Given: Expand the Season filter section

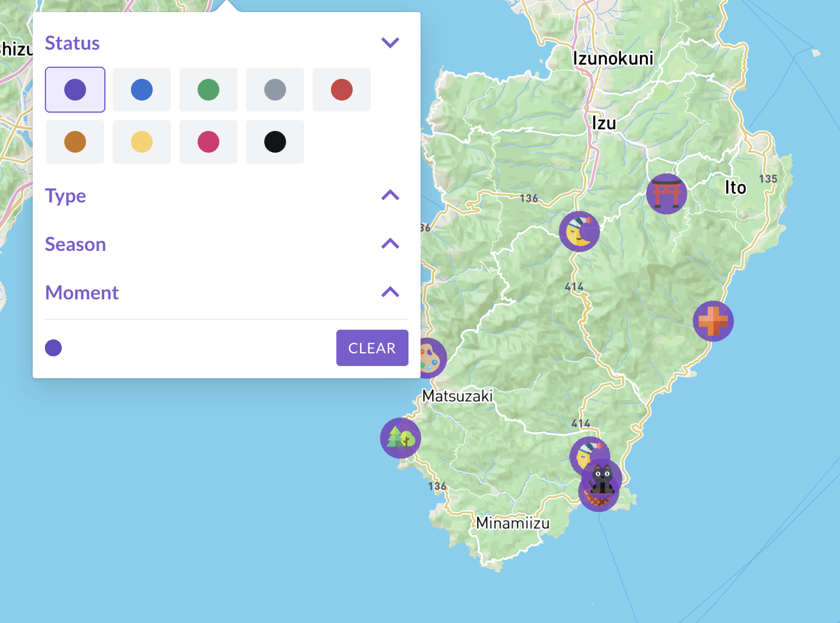Looking at the screenshot, I should pyautogui.click(x=390, y=244).
